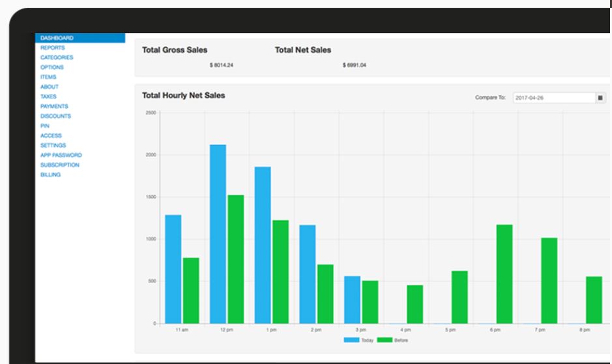Go to the Reports section
Screen dimensions: 612x364
coord(52,48)
